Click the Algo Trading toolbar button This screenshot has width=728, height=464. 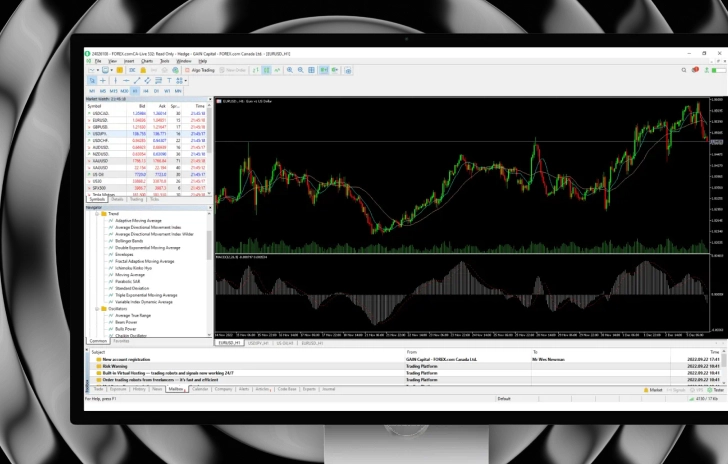point(201,70)
